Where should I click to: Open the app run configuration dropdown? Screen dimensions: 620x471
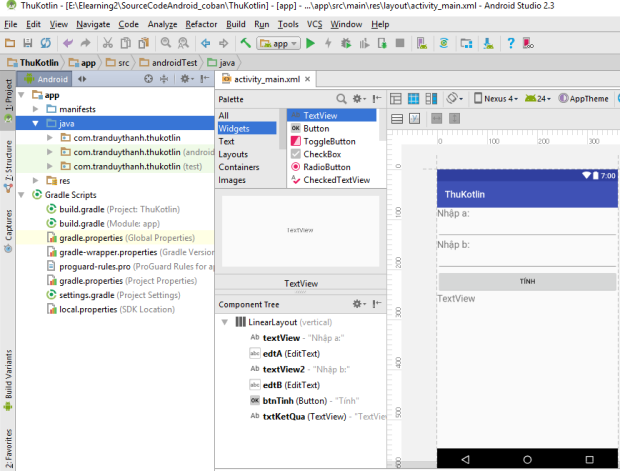(x=278, y=43)
